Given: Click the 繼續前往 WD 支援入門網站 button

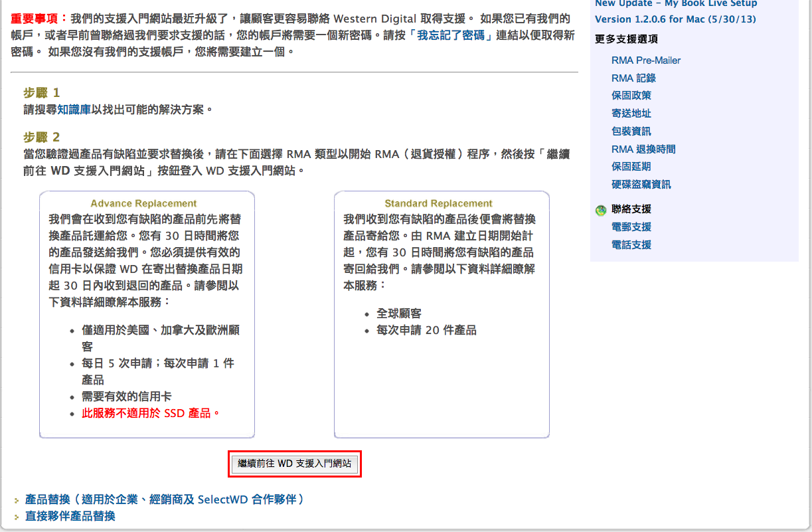Looking at the screenshot, I should [295, 464].
